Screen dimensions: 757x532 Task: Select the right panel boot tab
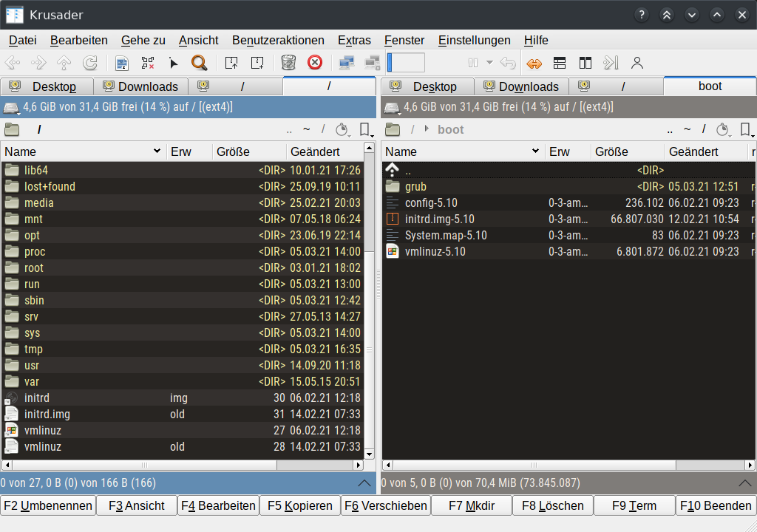pos(710,86)
